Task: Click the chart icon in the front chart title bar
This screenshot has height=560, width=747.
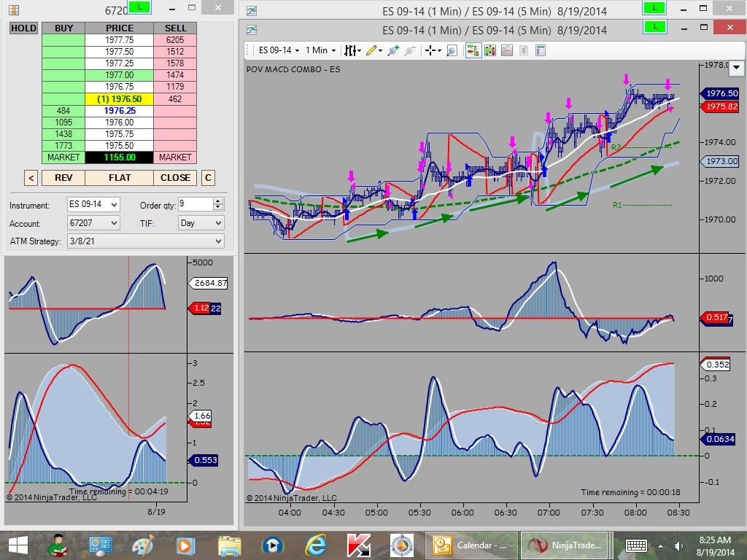Action: pos(252,30)
